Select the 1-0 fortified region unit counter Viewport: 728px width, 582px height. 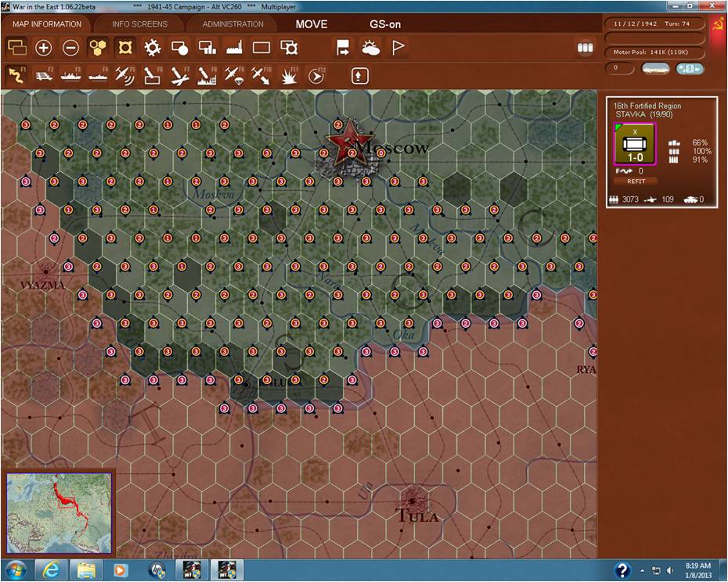[635, 145]
